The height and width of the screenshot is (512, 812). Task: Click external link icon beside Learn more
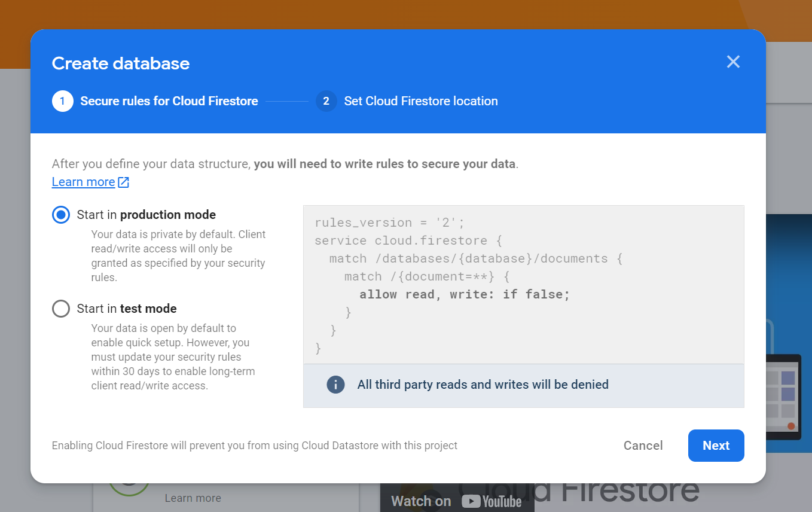pyautogui.click(x=124, y=182)
